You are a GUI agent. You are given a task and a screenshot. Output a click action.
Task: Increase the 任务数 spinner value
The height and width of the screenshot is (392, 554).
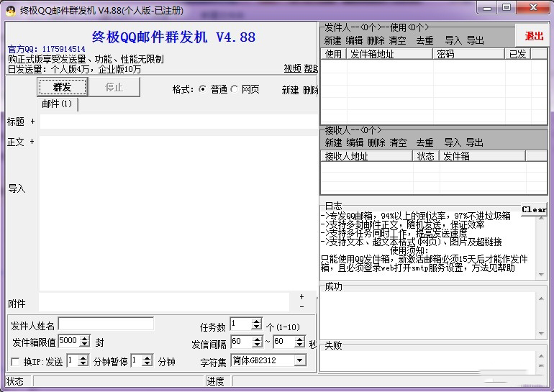[257, 321]
